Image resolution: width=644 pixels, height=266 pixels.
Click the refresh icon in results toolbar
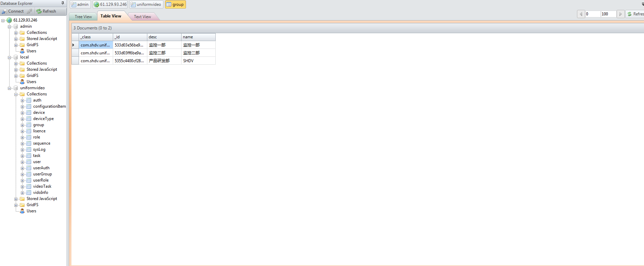(x=630, y=14)
